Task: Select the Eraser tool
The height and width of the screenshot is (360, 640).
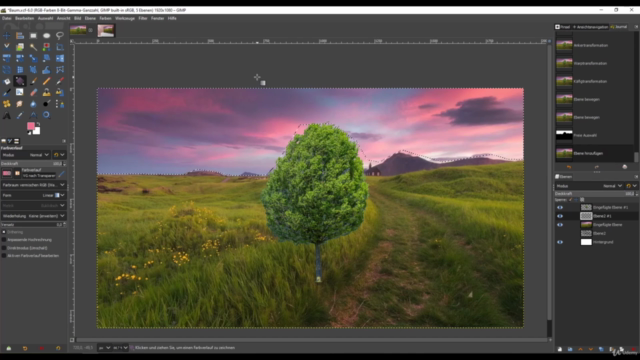Action: click(33, 93)
